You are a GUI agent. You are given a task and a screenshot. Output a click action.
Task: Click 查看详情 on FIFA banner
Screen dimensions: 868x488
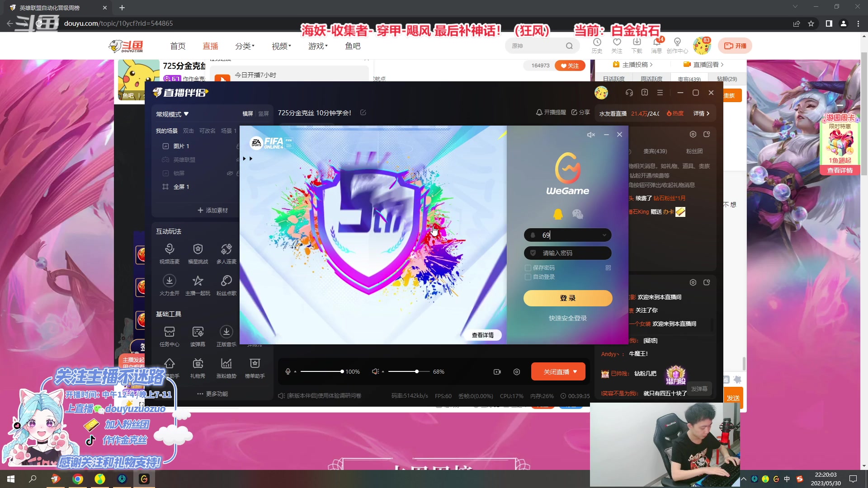[483, 335]
